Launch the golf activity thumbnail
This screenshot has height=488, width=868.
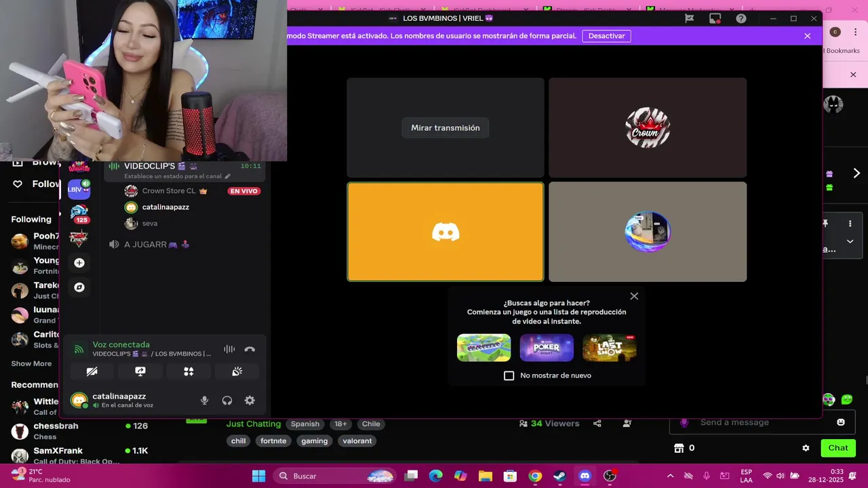pos(484,348)
